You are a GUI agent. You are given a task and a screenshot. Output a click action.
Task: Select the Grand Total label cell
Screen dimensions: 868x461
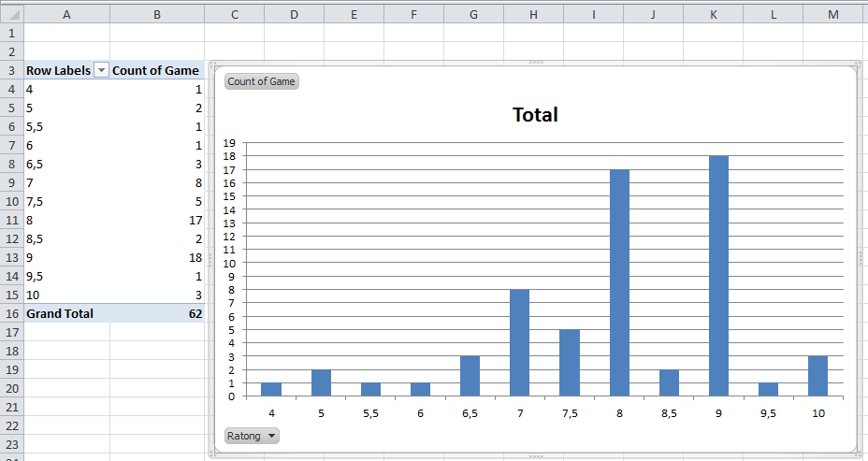click(67, 314)
